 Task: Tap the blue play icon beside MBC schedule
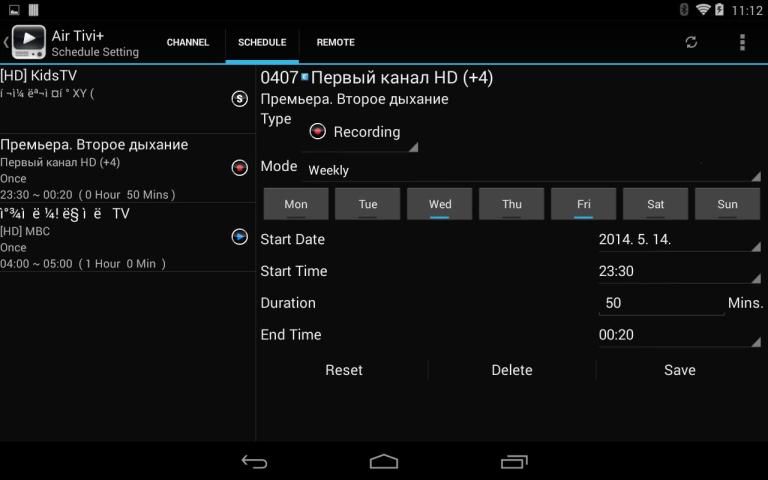[x=239, y=236]
